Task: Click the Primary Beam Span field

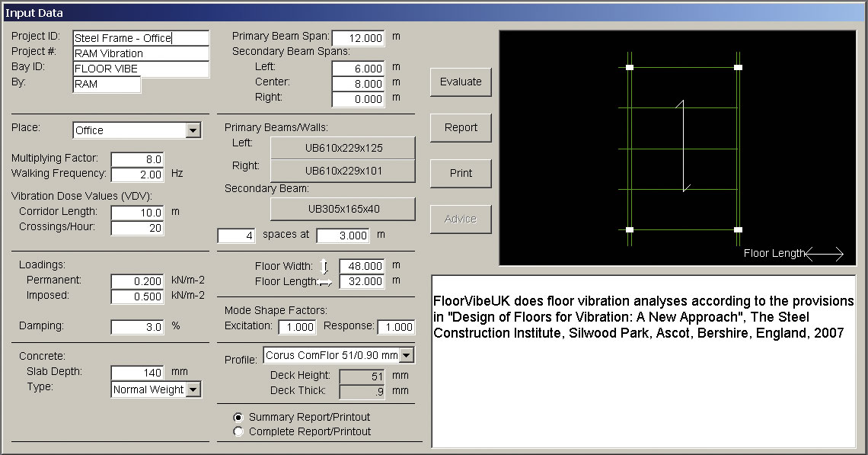Action: pos(358,38)
